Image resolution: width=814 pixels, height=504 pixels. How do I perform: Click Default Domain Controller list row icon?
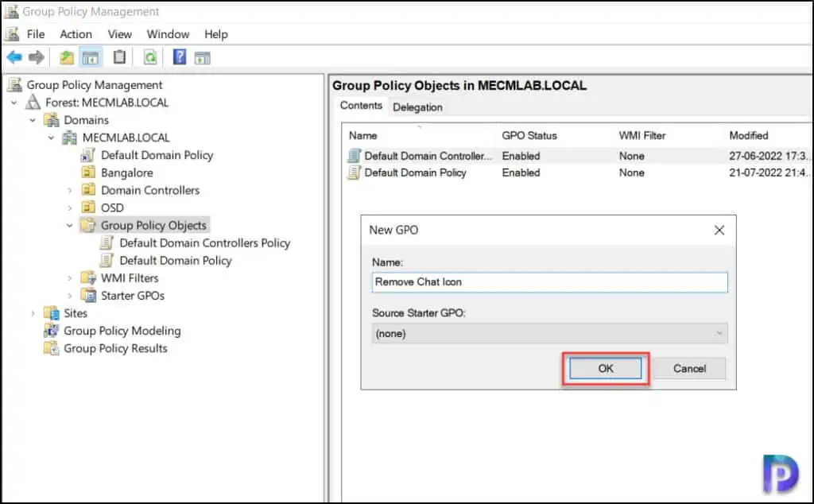[354, 156]
